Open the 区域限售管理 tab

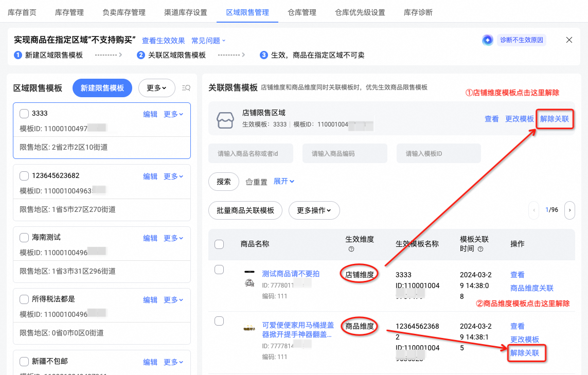247,12
